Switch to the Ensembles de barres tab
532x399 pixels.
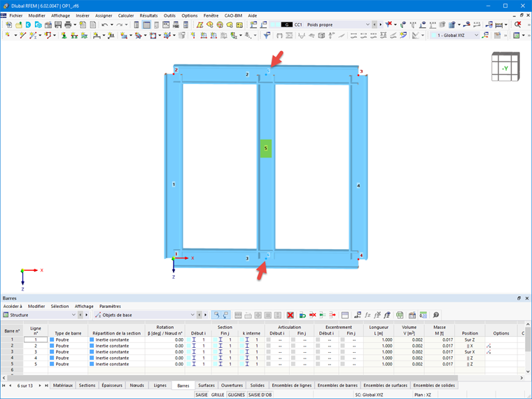(337, 386)
